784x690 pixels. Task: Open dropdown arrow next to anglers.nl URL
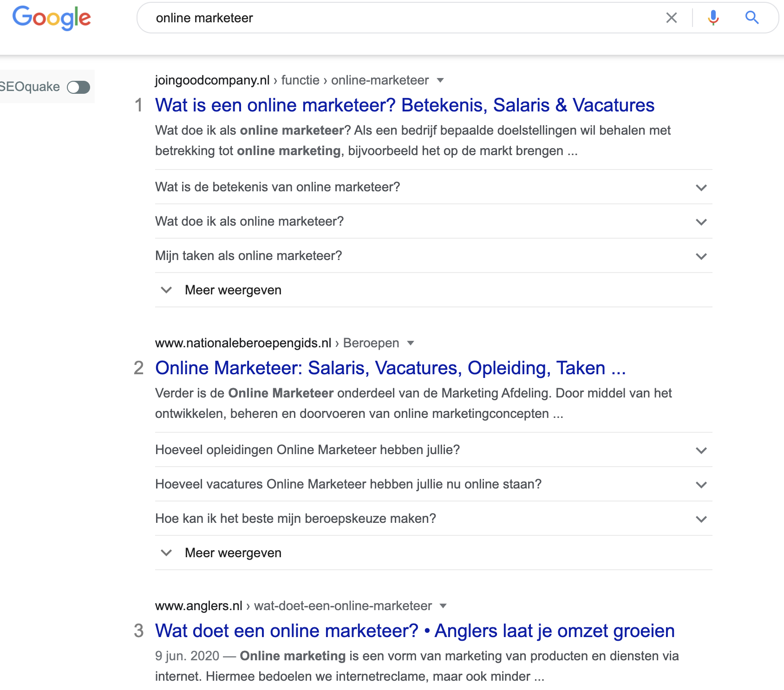(x=443, y=606)
